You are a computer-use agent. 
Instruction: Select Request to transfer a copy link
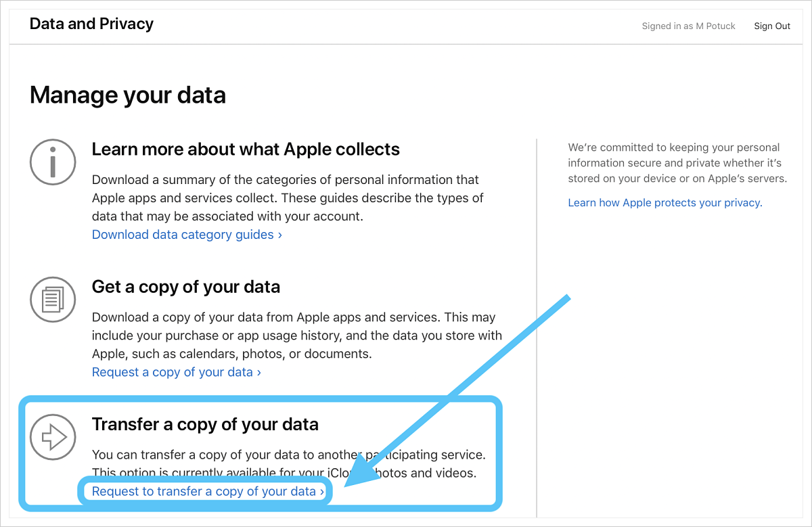(208, 491)
